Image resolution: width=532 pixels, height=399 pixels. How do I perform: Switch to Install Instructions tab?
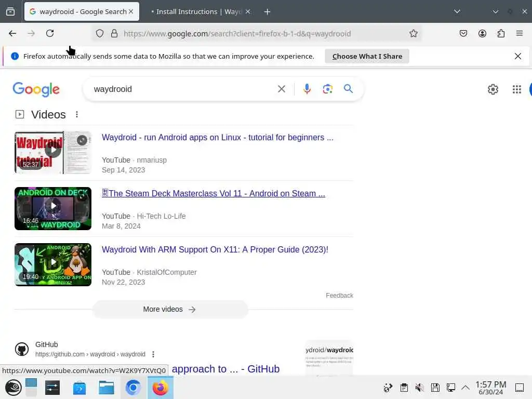200,11
